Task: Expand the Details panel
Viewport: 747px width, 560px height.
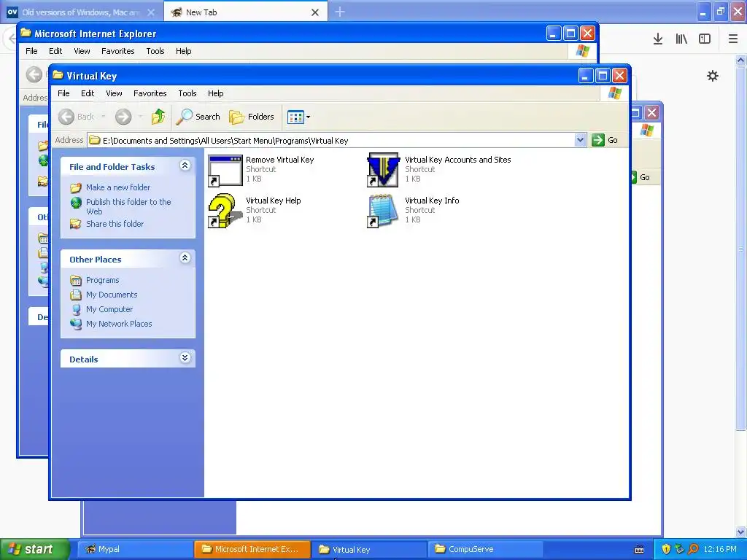Action: [185, 357]
